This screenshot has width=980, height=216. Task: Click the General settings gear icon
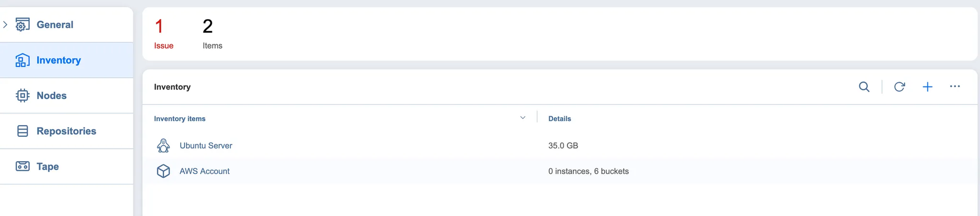pyautogui.click(x=23, y=24)
